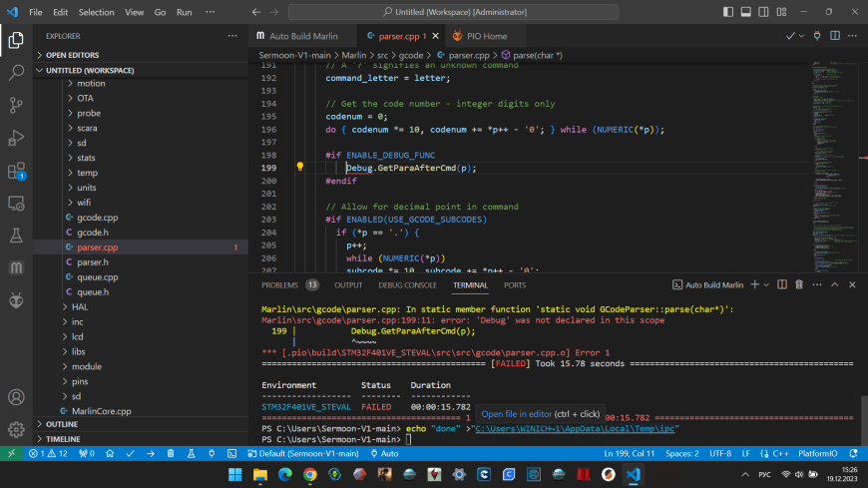Open the Testing flask view

click(x=16, y=236)
